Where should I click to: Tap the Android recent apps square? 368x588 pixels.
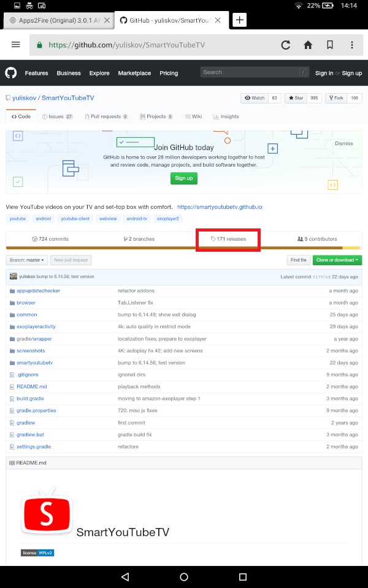(x=243, y=577)
